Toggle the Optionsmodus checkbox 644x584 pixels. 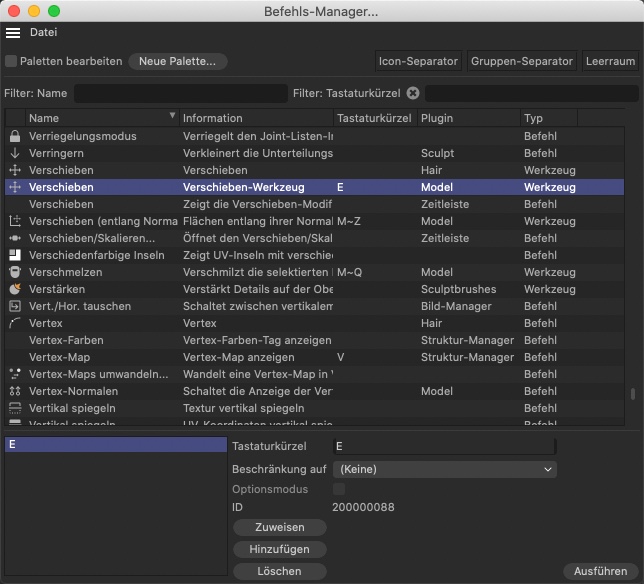(x=339, y=489)
